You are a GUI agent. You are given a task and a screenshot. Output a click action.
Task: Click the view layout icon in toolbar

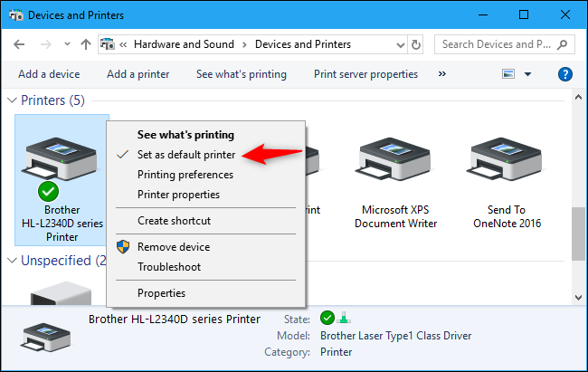point(508,74)
